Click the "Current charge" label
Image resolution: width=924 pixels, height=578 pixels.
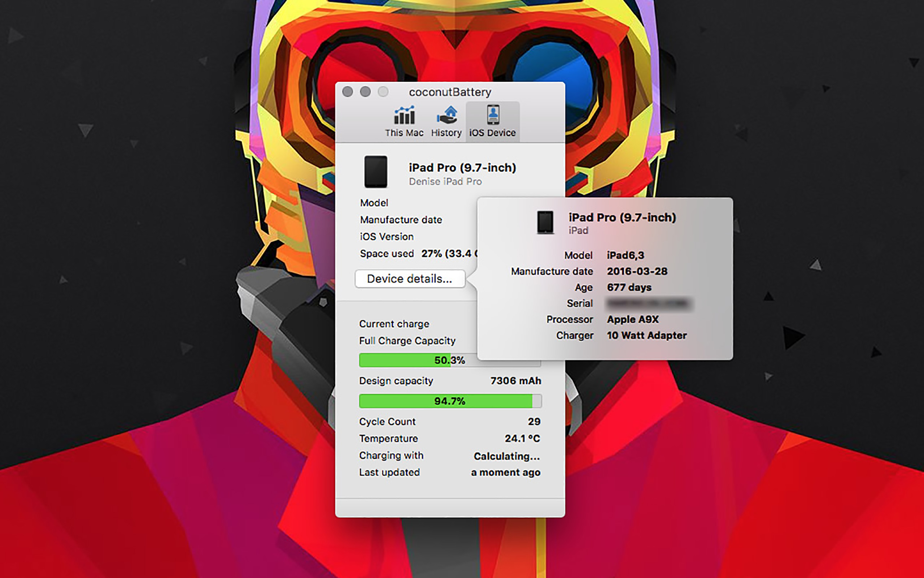tap(394, 324)
